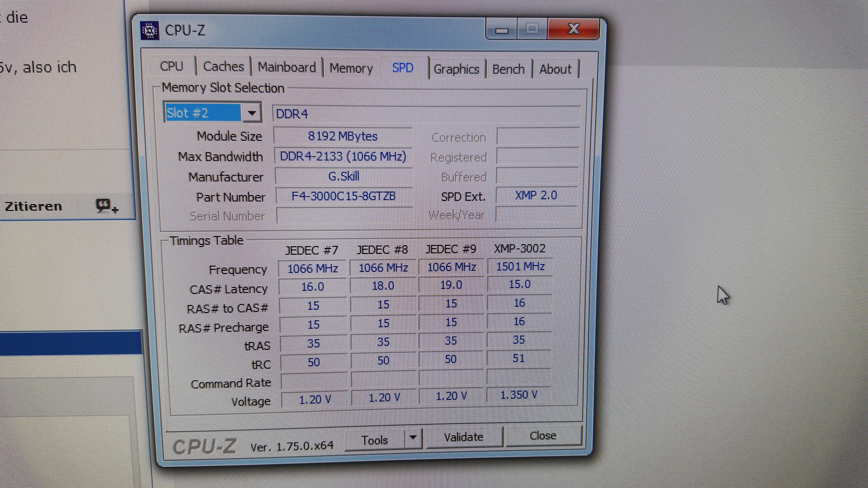Go to the Bench tab
868x488 pixels.
point(508,69)
